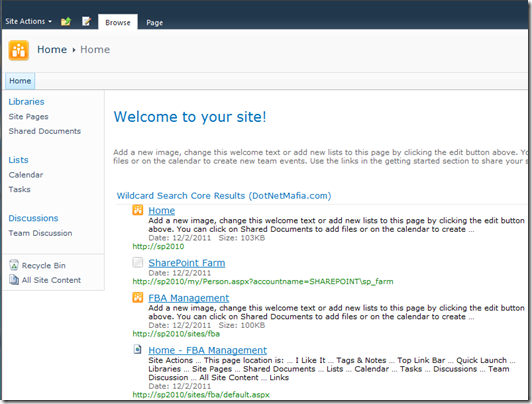Image resolution: width=532 pixels, height=404 pixels.
Task: Open Shared Documents library
Action: click(45, 131)
